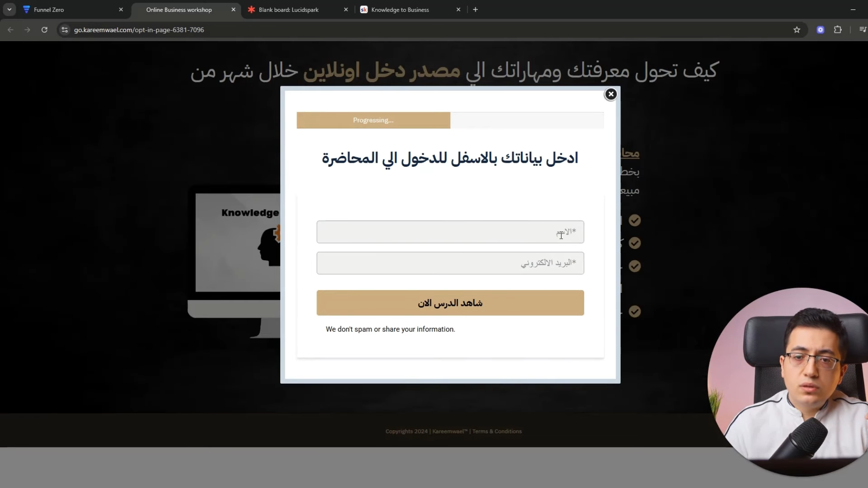868x488 pixels.
Task: Expand the tab search dropdown arrow
Action: point(9,9)
